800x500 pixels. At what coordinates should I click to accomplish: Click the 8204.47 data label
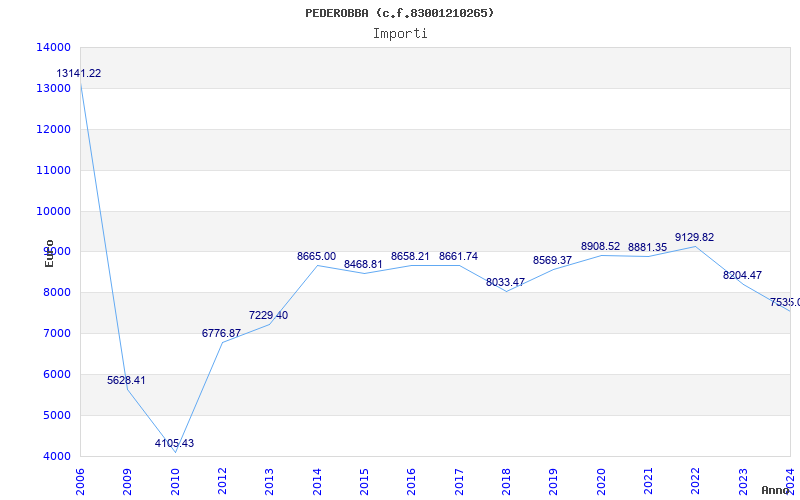coord(742,276)
